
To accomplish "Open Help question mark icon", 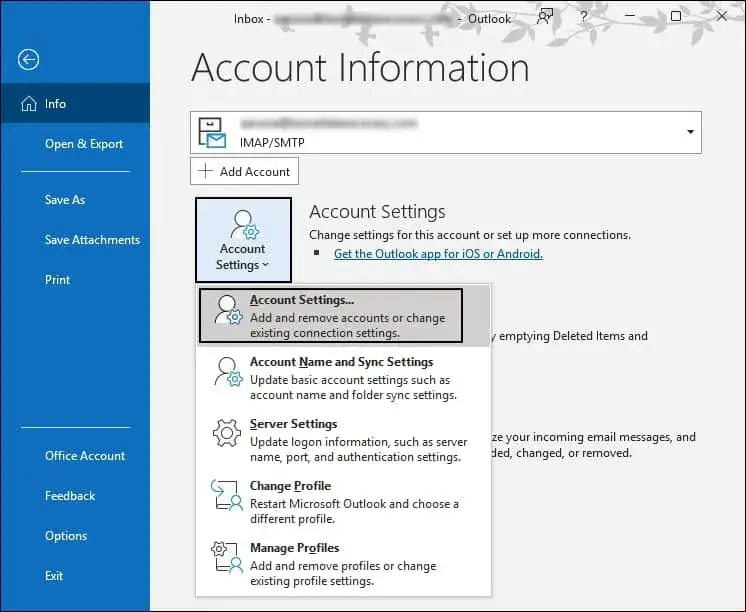I will pos(584,17).
